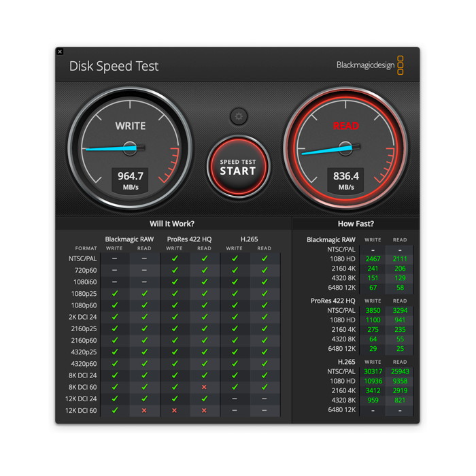The width and height of the screenshot is (476, 476).
Task: Click the check for ProRes 1080i60 read
Action: click(205, 282)
